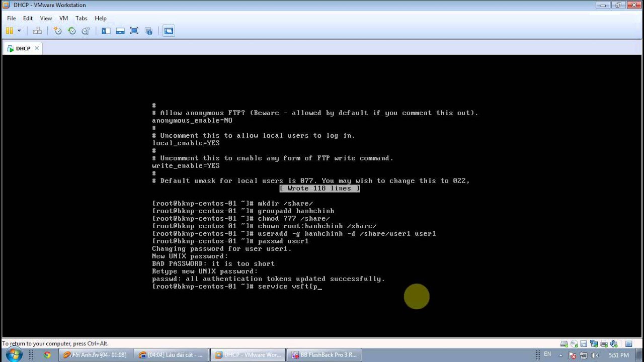644x362 pixels.
Task: Click the 'passwd user1' command line
Action: (x=230, y=241)
